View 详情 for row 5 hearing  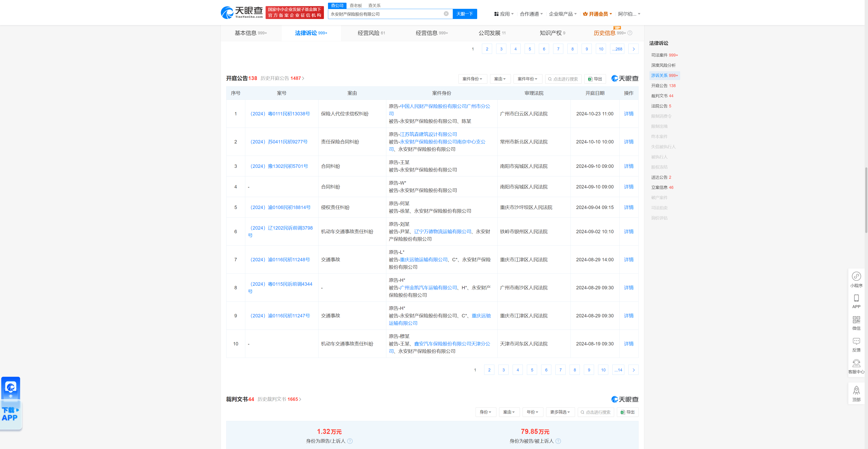tap(628, 207)
